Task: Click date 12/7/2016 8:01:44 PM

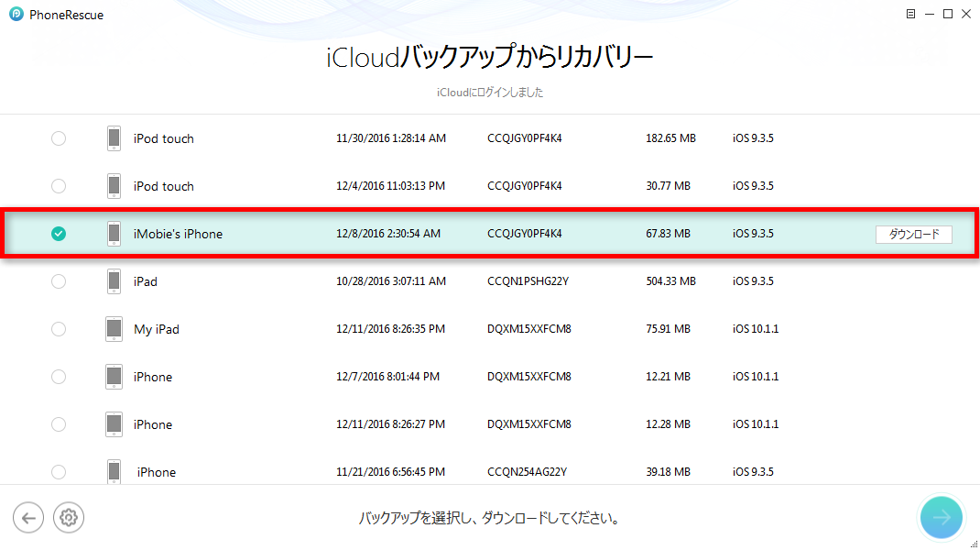Action: pyautogui.click(x=388, y=377)
